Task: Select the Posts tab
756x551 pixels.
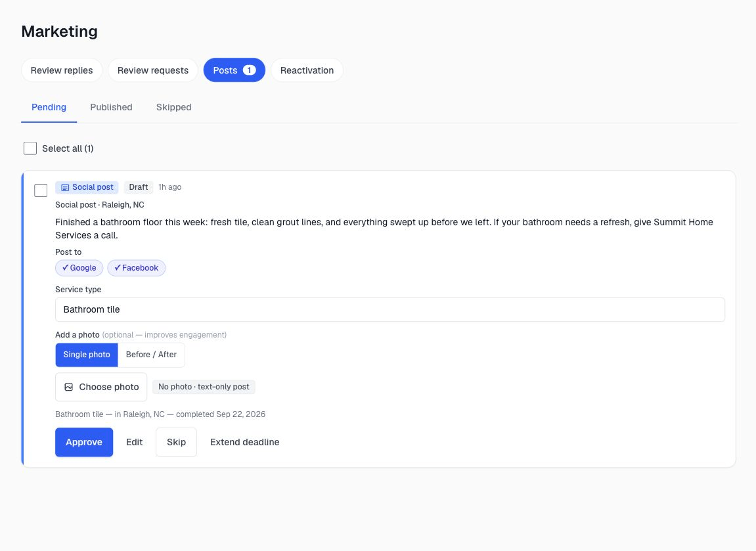Action: (x=234, y=70)
